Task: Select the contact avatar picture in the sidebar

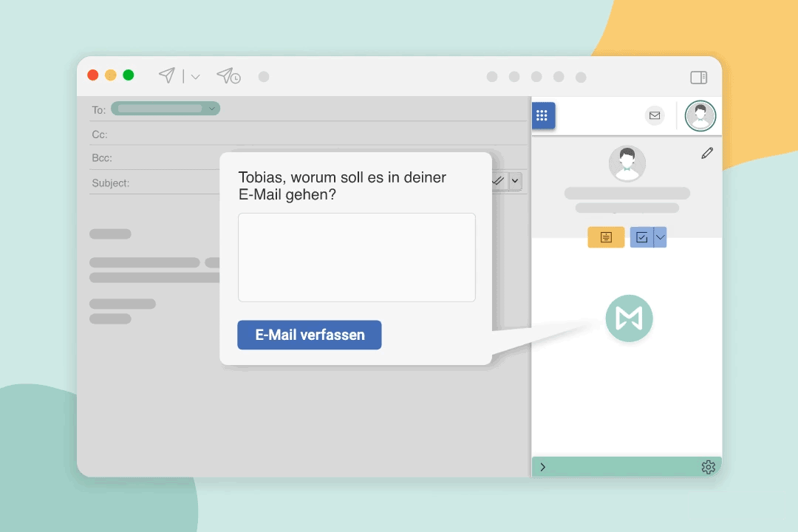Action: 627,163
